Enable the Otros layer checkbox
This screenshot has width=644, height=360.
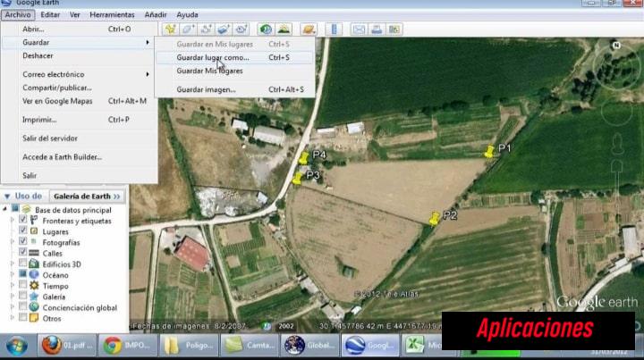click(23, 317)
